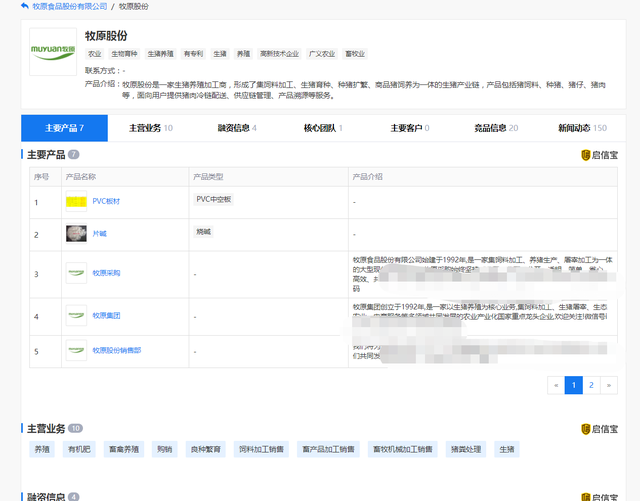Viewport: 640px width, 501px height.
Task: Switch to 竞品信息 tab
Action: click(x=496, y=128)
